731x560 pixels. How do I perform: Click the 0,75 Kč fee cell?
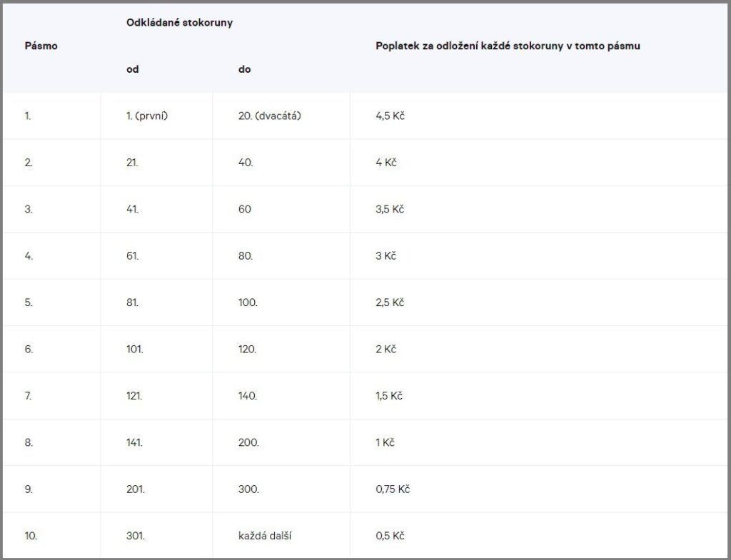pos(393,489)
